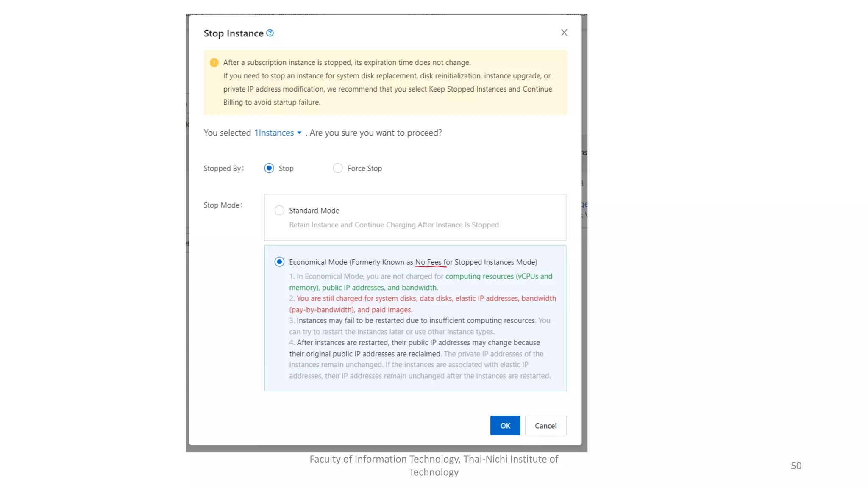Close the Stop Instance dialog with X

[564, 33]
